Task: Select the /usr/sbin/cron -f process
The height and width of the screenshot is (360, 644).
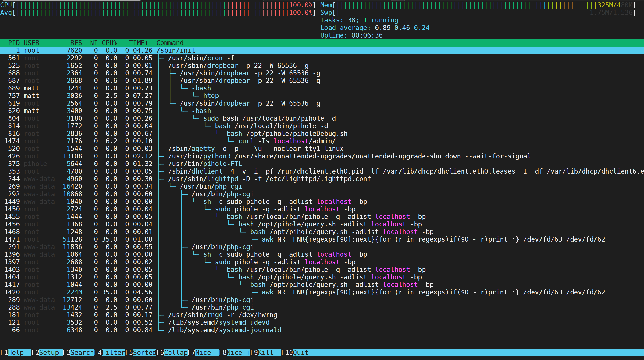Action: [x=322, y=58]
